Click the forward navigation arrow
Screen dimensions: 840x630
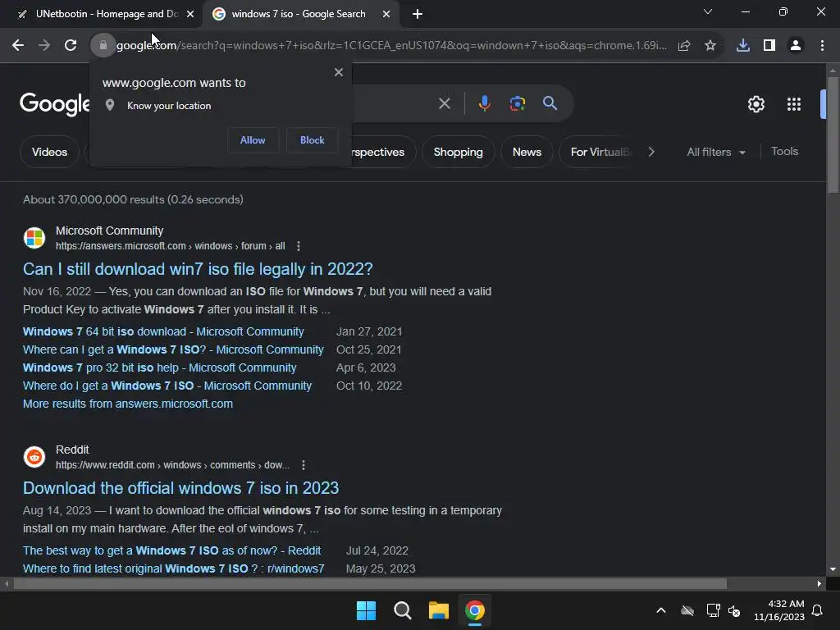[44, 46]
